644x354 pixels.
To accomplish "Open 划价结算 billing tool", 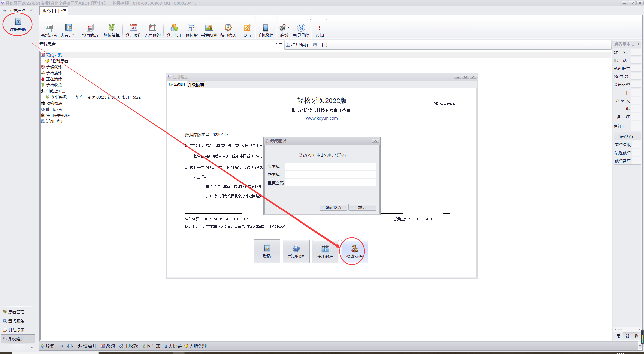I will [111, 30].
